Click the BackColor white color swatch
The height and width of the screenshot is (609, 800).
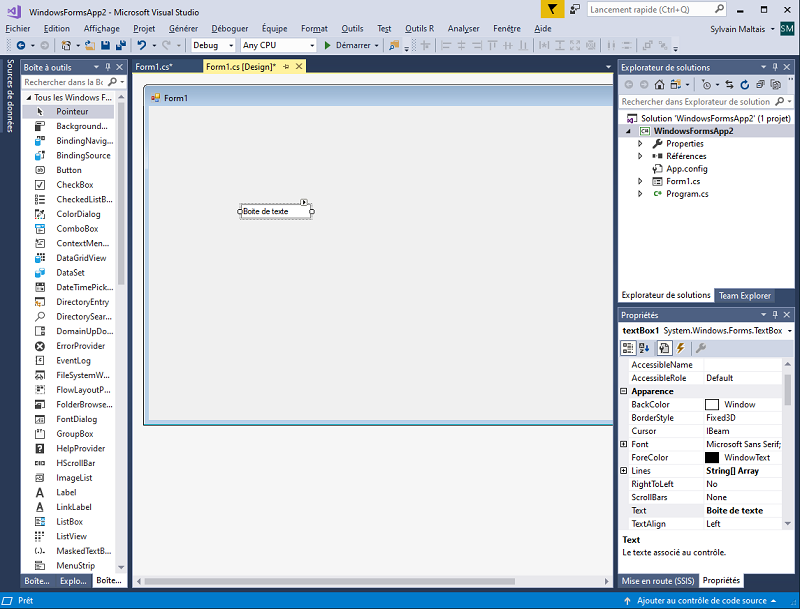click(712, 405)
